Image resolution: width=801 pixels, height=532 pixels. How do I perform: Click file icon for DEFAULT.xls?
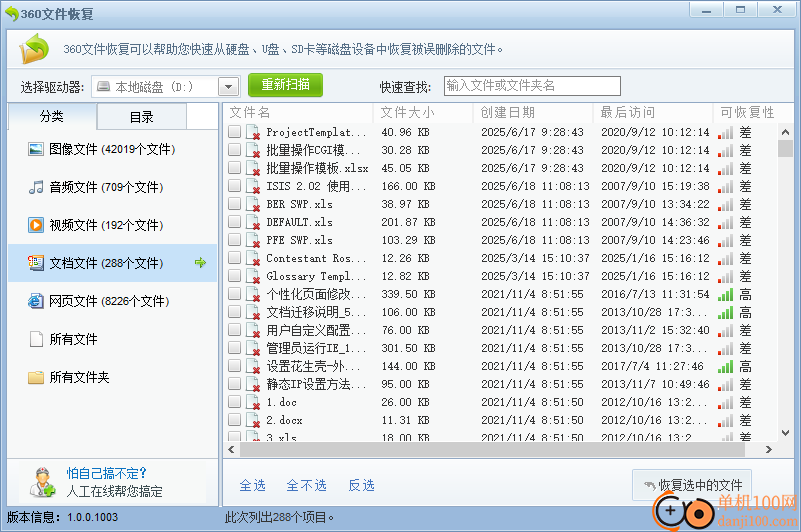point(253,222)
